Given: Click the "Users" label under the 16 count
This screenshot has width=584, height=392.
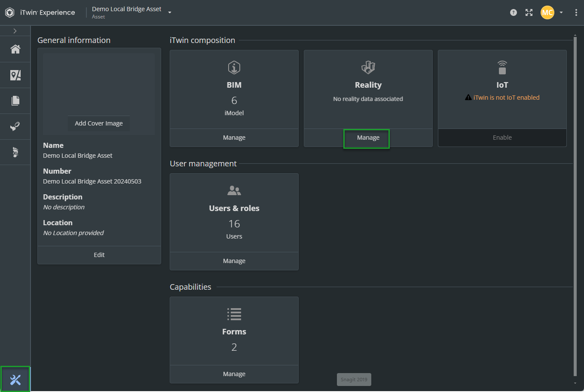Looking at the screenshot, I should [x=234, y=236].
